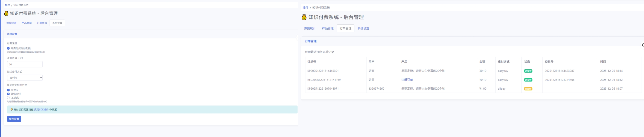
Task: Click the time 2025-12-26 18:12
Action: 611,80
